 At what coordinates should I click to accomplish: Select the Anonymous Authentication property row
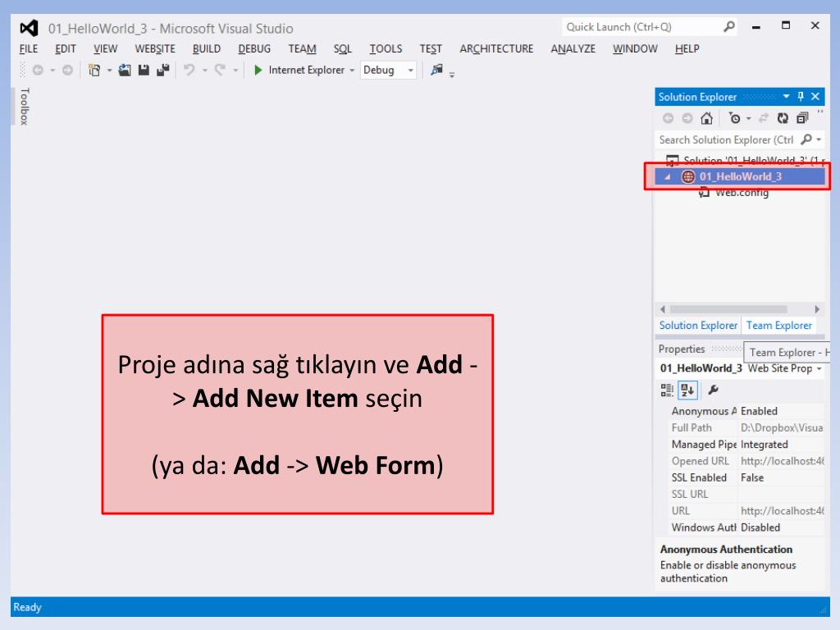click(x=742, y=412)
